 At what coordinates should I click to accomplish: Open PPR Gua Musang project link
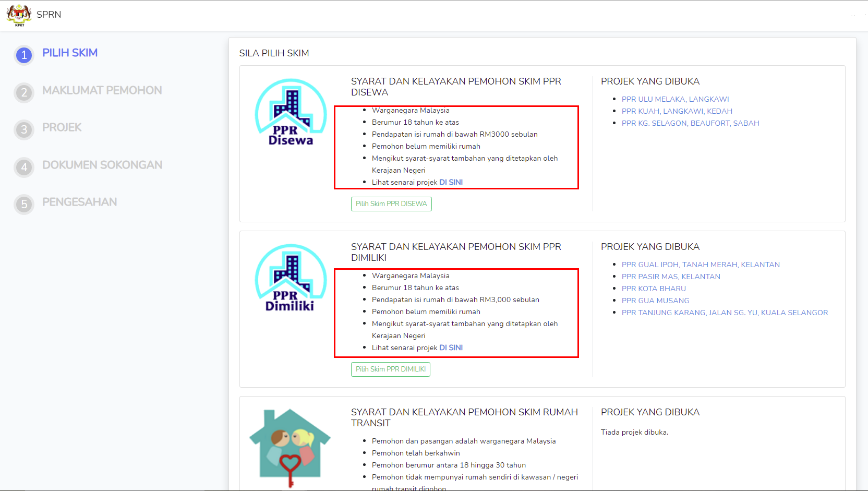[655, 301]
